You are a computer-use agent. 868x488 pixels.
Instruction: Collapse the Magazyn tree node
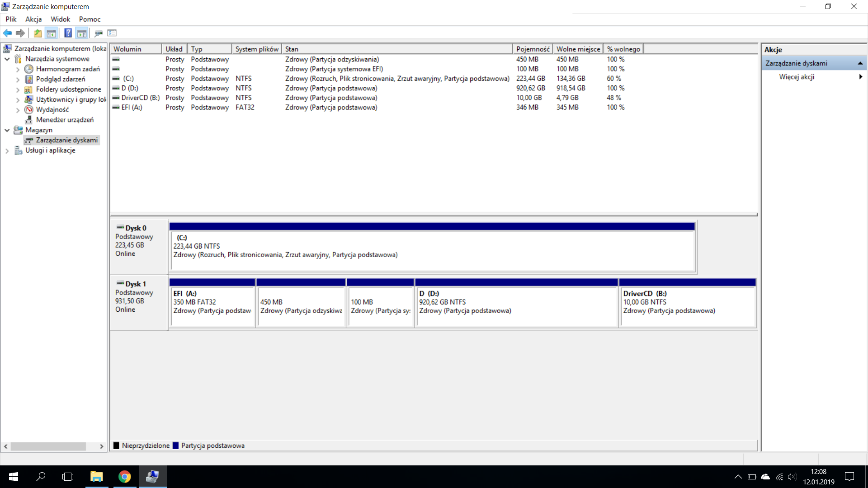click(x=7, y=130)
